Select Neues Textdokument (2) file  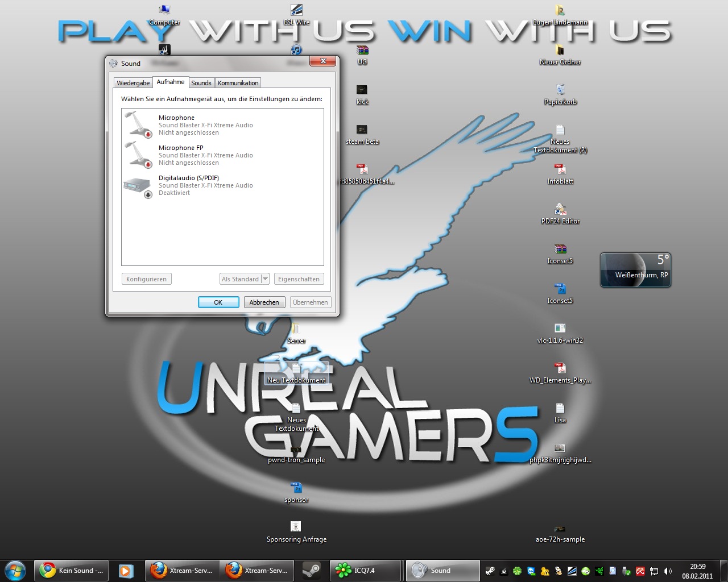[x=560, y=139]
